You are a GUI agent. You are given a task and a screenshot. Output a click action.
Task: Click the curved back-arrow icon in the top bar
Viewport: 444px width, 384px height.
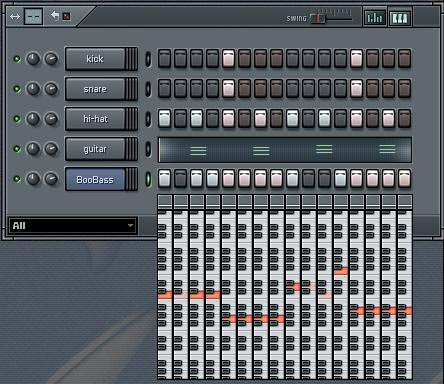[x=55, y=15]
